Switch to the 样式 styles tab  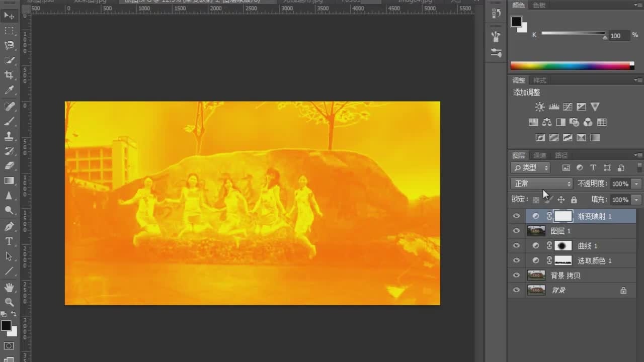[540, 80]
